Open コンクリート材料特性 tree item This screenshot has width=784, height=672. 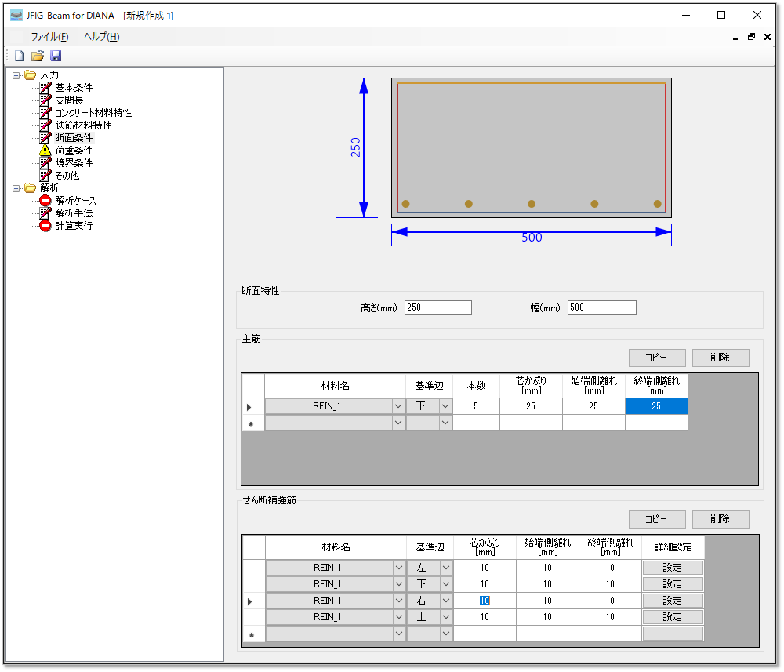93,113
